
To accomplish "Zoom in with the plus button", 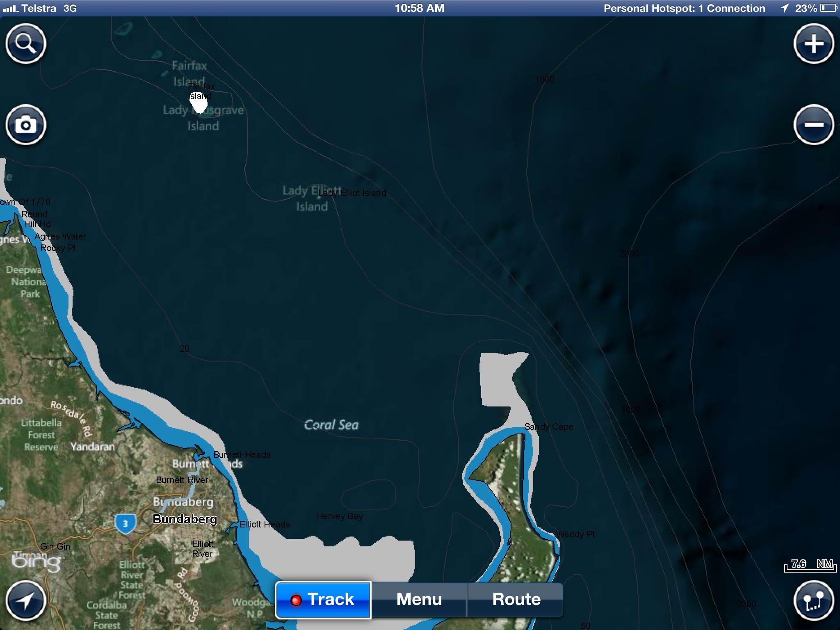I will (814, 43).
